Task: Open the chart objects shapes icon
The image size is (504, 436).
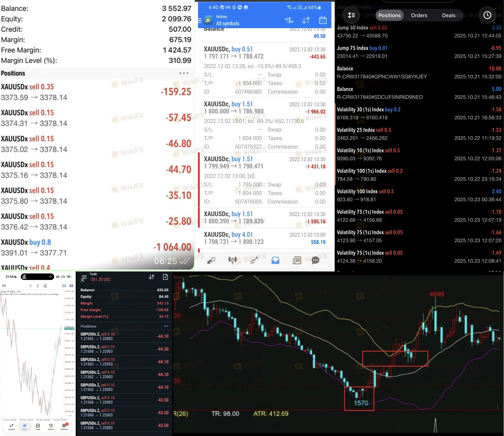Action: [45, 286]
